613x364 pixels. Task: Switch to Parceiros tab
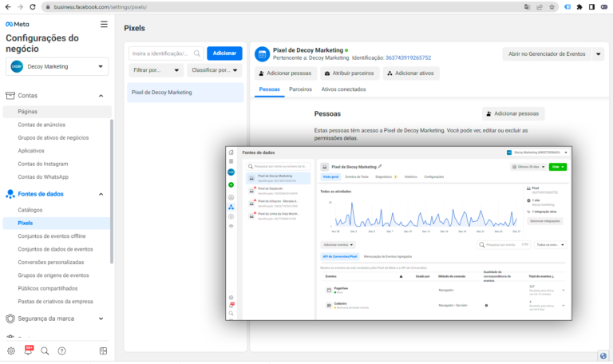pyautogui.click(x=300, y=89)
